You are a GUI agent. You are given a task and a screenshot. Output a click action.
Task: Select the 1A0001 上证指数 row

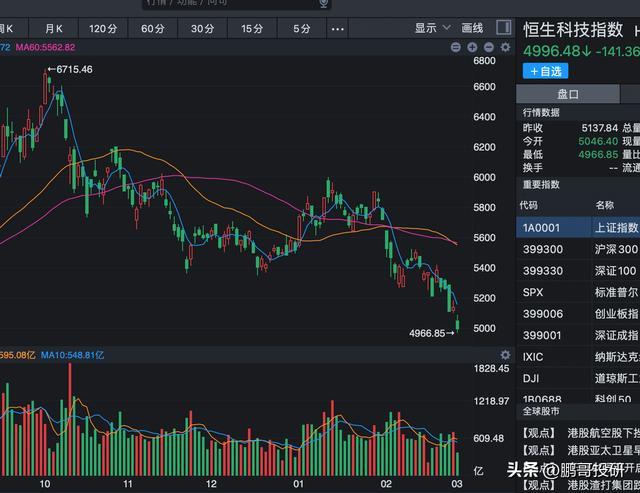578,227
